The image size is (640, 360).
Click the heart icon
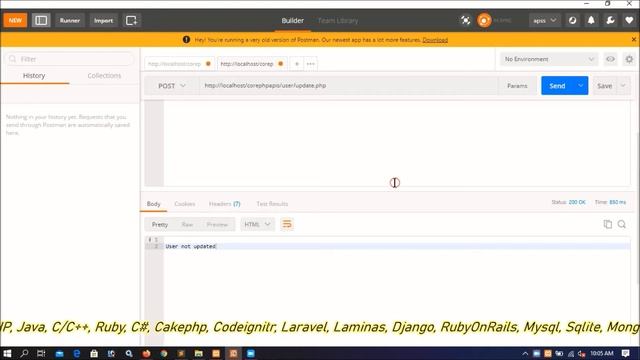629,20
